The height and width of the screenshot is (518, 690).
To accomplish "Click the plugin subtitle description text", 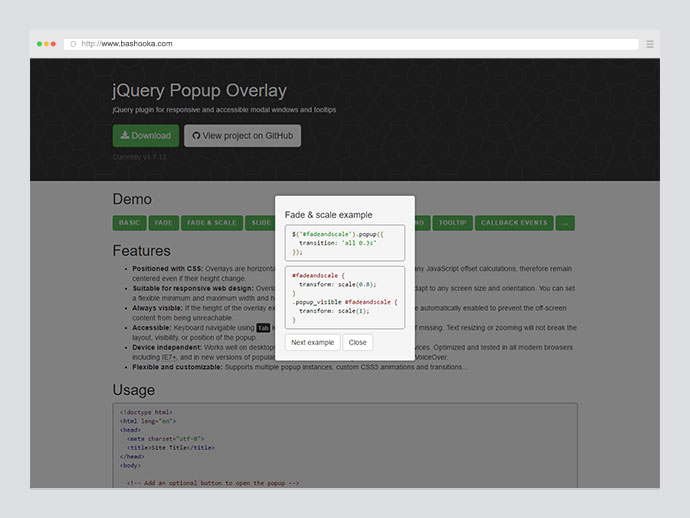I will click(224, 110).
